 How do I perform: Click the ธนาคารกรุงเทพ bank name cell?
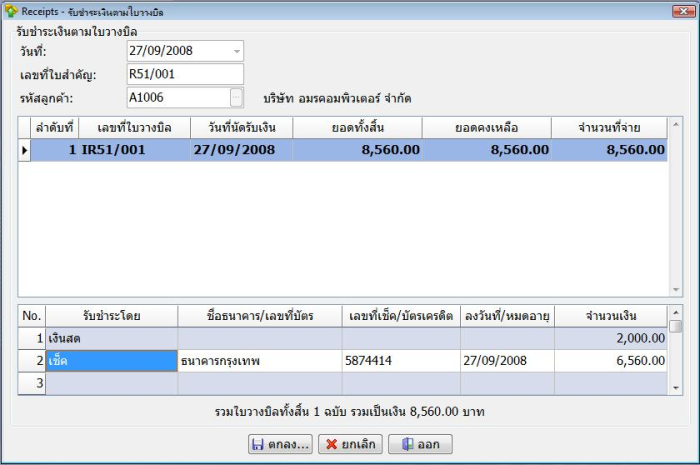click(x=258, y=360)
